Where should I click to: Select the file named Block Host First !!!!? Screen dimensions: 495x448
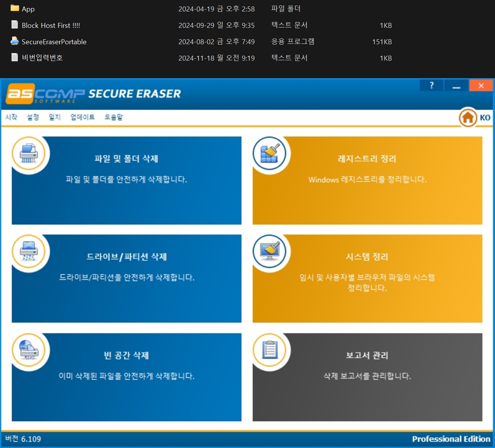click(x=51, y=25)
